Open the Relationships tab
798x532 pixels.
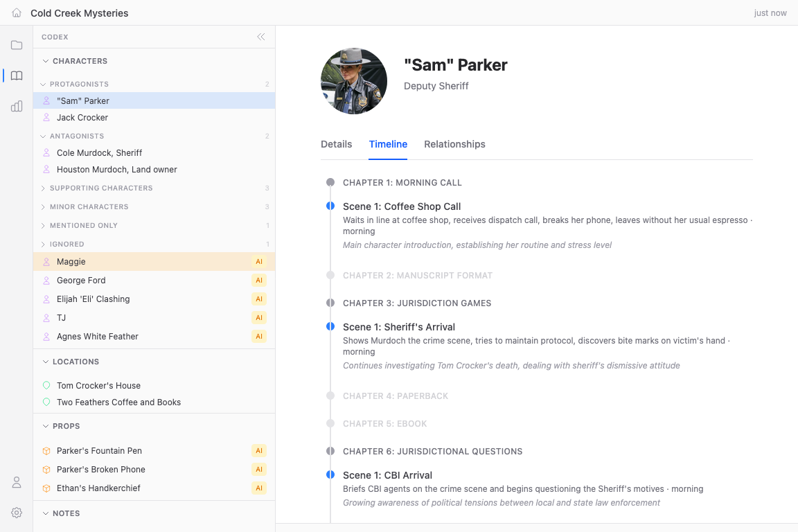coord(454,144)
